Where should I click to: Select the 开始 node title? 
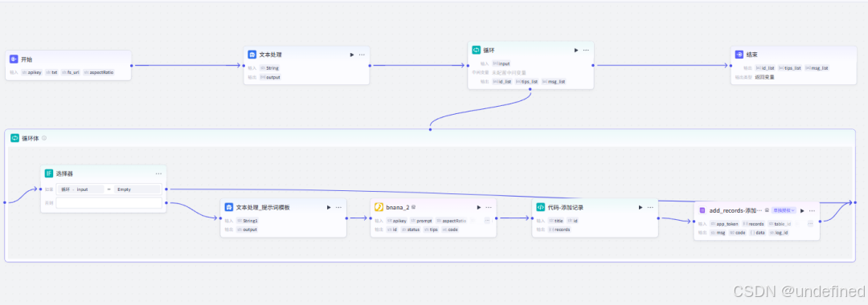pos(27,59)
